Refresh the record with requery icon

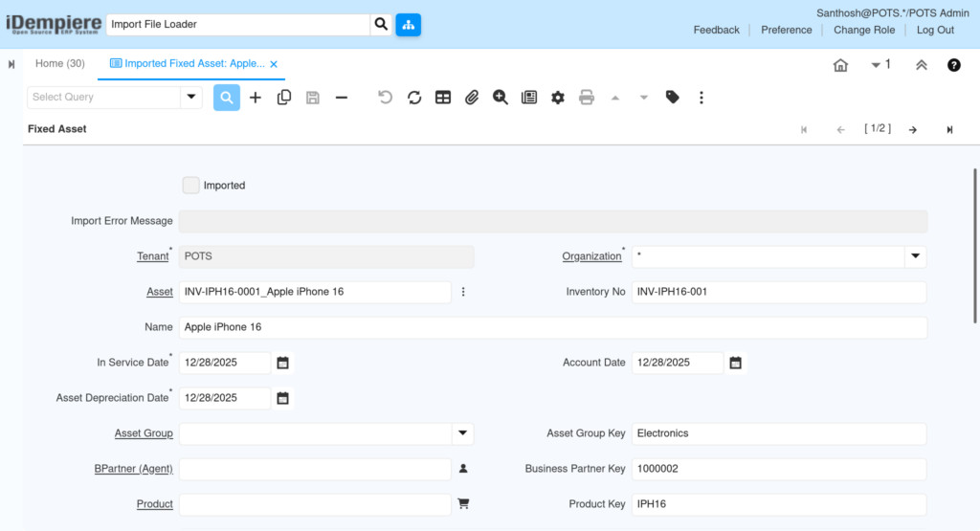414,98
